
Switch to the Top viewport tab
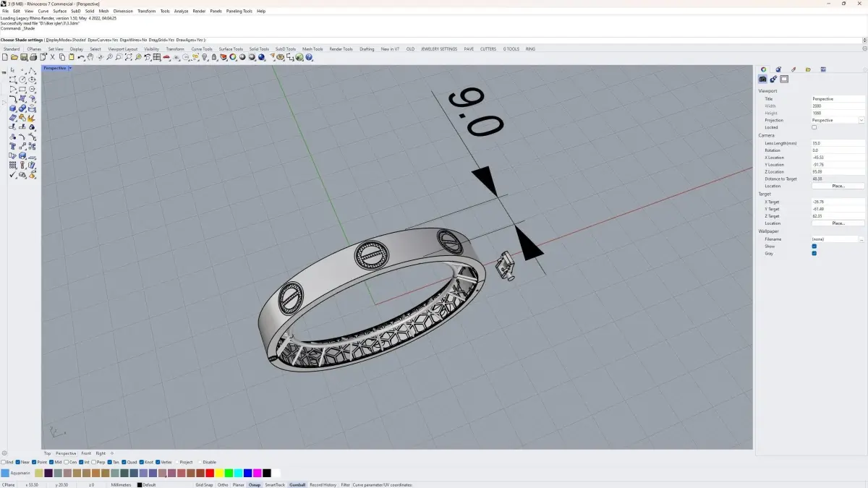point(47,453)
